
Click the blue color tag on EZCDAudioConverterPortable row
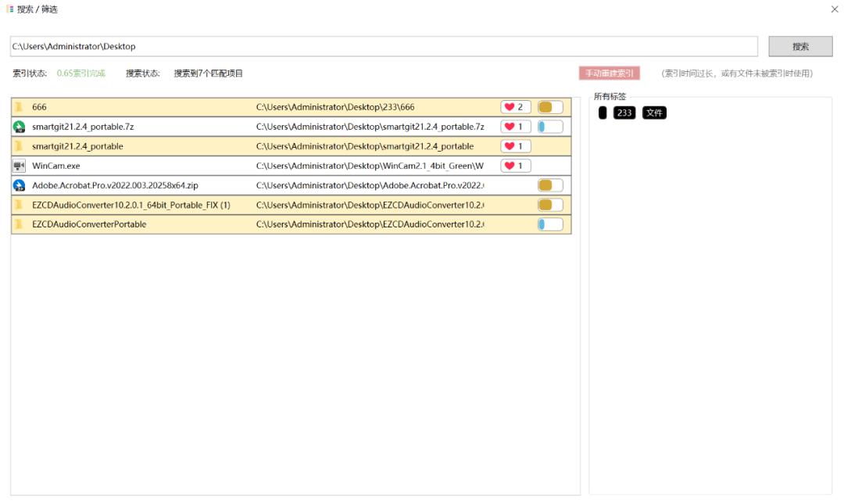(549, 224)
